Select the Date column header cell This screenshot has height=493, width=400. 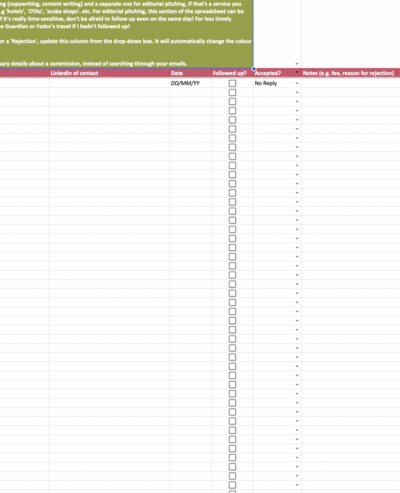190,73
